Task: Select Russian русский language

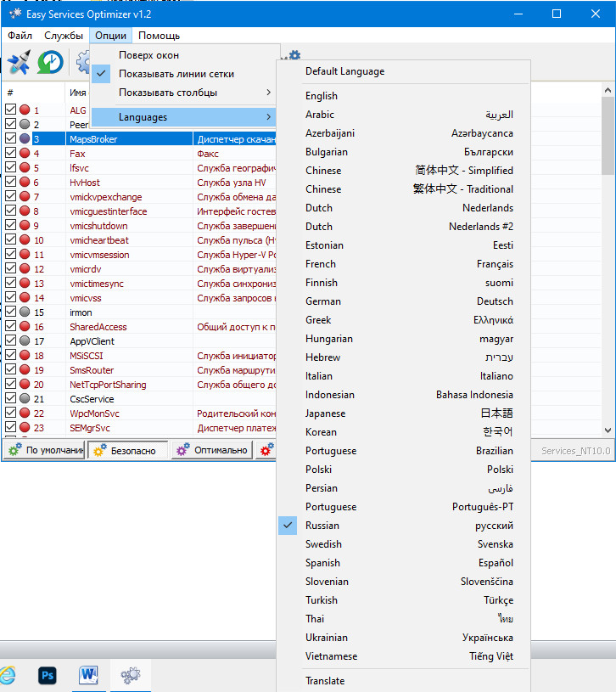Action: (403, 526)
